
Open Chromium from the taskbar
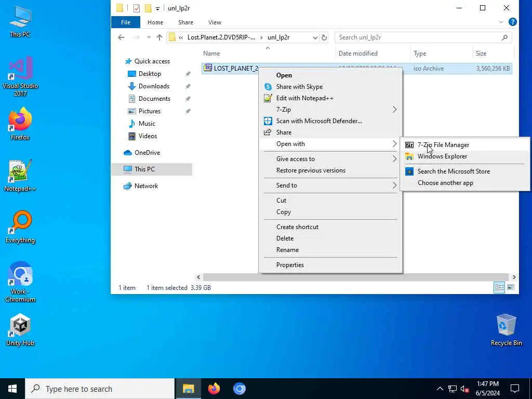(239, 389)
